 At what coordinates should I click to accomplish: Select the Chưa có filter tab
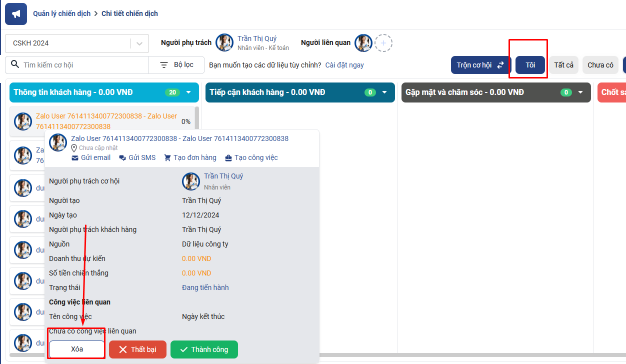600,65
